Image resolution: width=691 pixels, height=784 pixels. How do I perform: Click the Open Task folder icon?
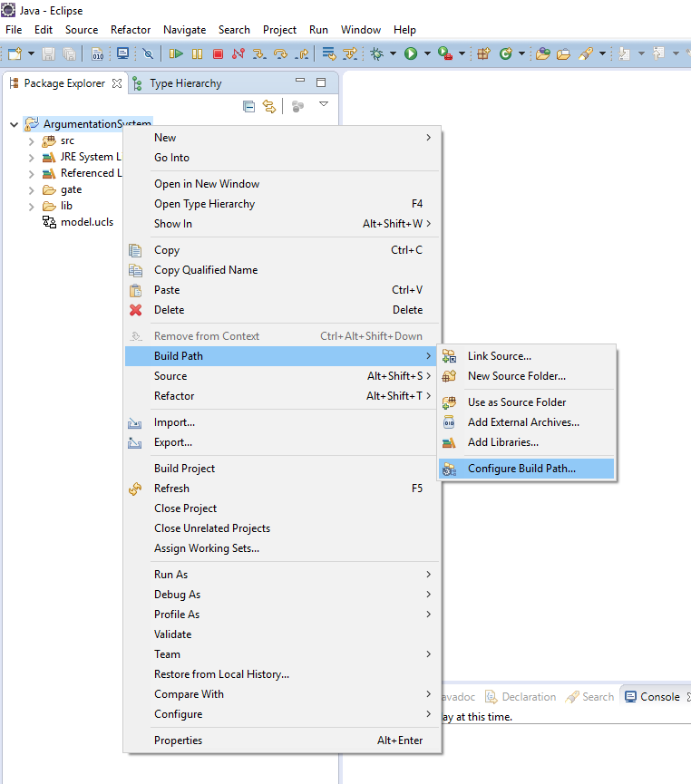563,53
